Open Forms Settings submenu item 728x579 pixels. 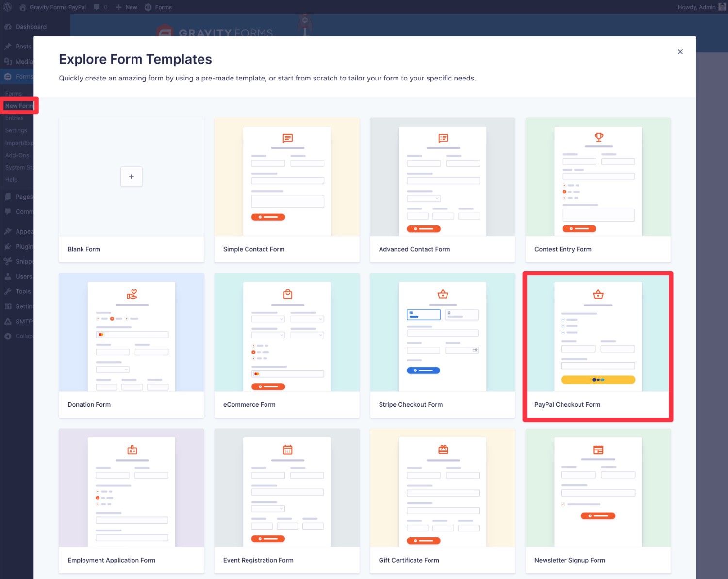click(16, 130)
